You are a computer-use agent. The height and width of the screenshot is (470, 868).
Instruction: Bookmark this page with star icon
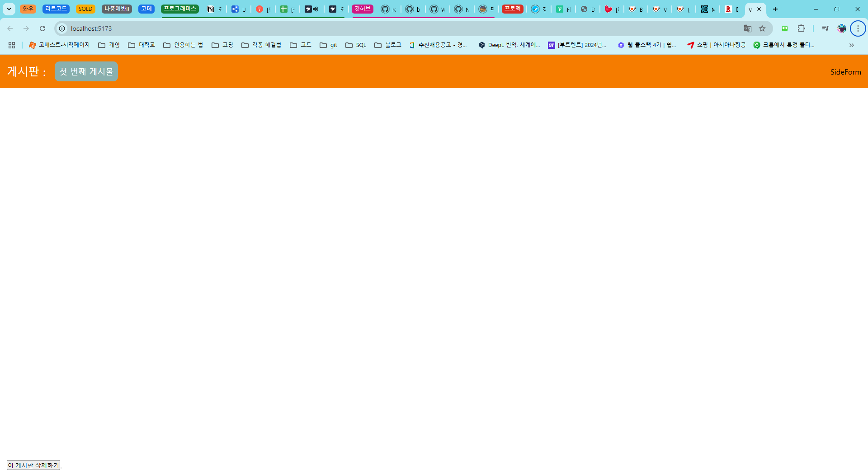click(762, 28)
